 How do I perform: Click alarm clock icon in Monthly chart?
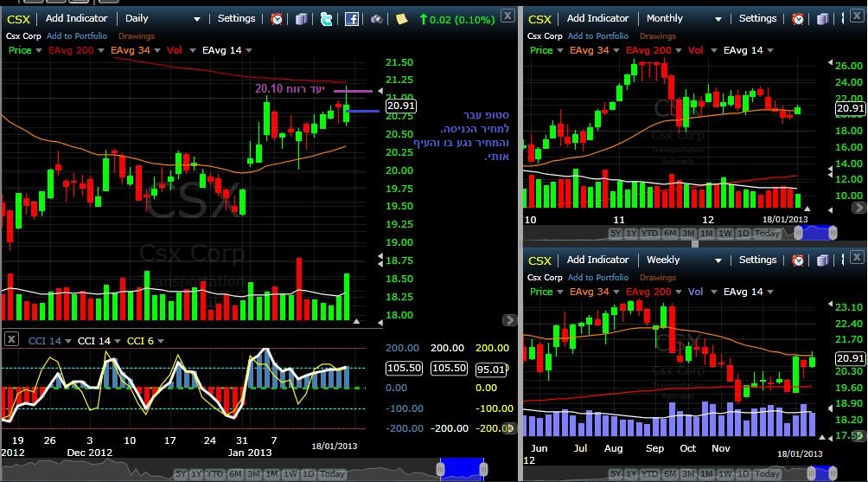tap(798, 19)
